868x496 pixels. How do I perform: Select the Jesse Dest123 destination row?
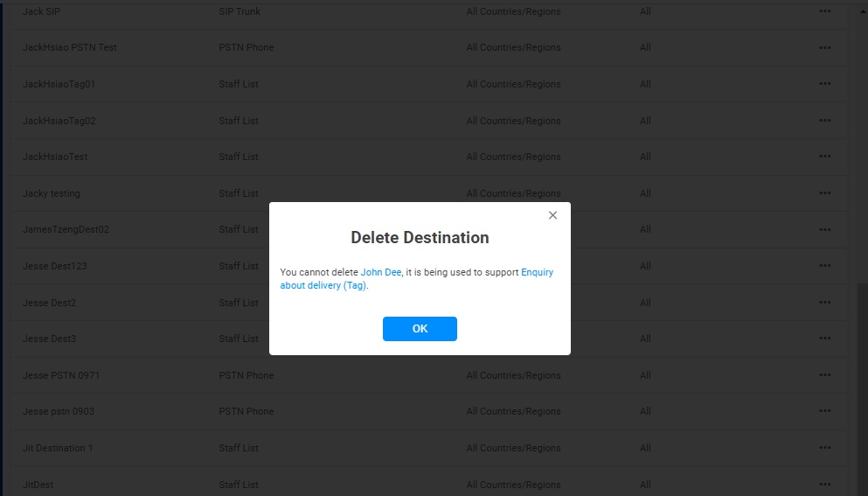[x=55, y=266]
